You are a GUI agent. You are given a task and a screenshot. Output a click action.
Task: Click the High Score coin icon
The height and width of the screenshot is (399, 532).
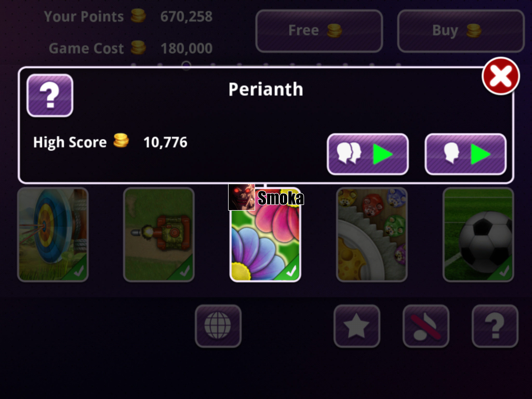pos(121,141)
